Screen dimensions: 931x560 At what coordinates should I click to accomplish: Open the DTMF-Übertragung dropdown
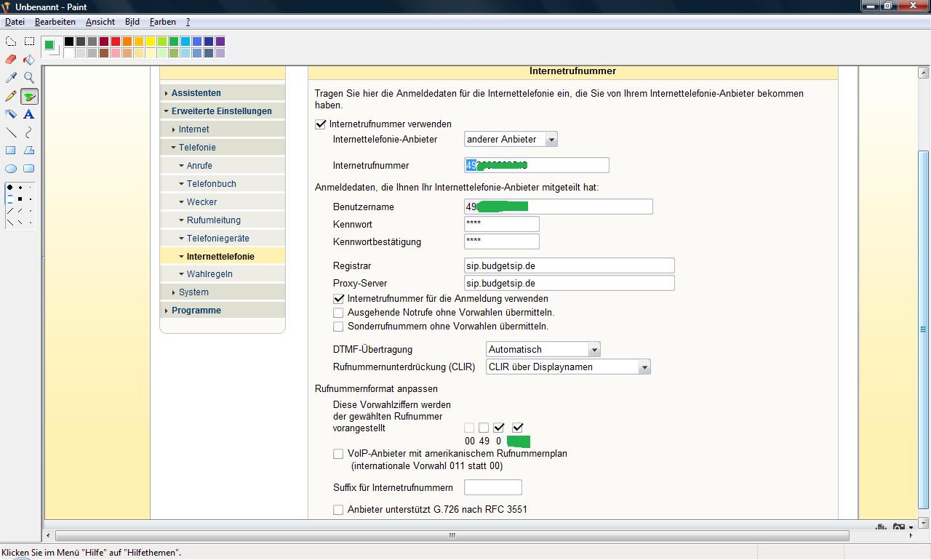(594, 350)
